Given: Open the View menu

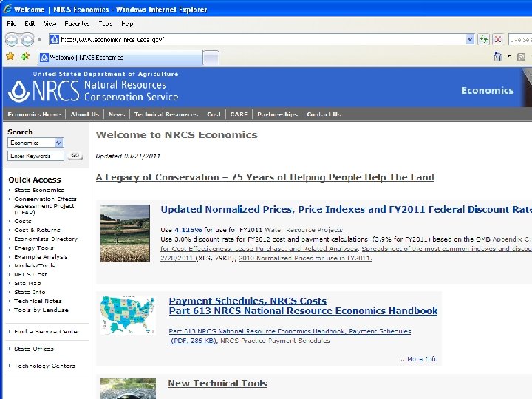Looking at the screenshot, I should point(50,24).
